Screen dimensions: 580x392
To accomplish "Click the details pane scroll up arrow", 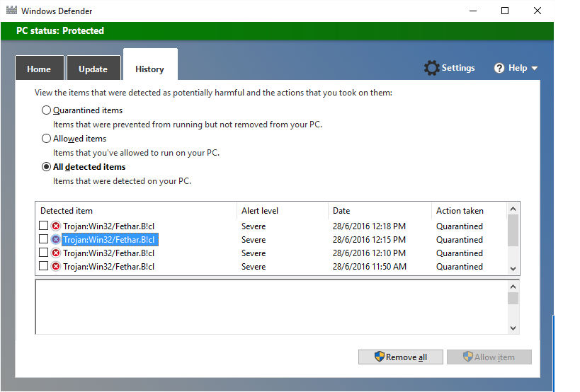I will 513,287.
